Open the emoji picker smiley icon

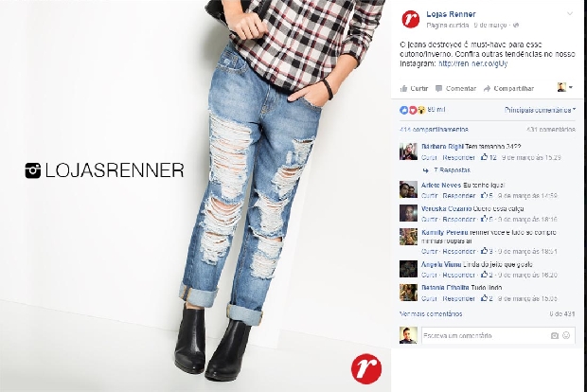coord(566,335)
